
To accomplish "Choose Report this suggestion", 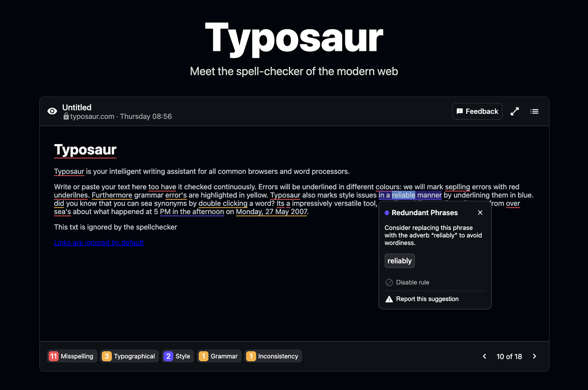I will pyautogui.click(x=422, y=299).
